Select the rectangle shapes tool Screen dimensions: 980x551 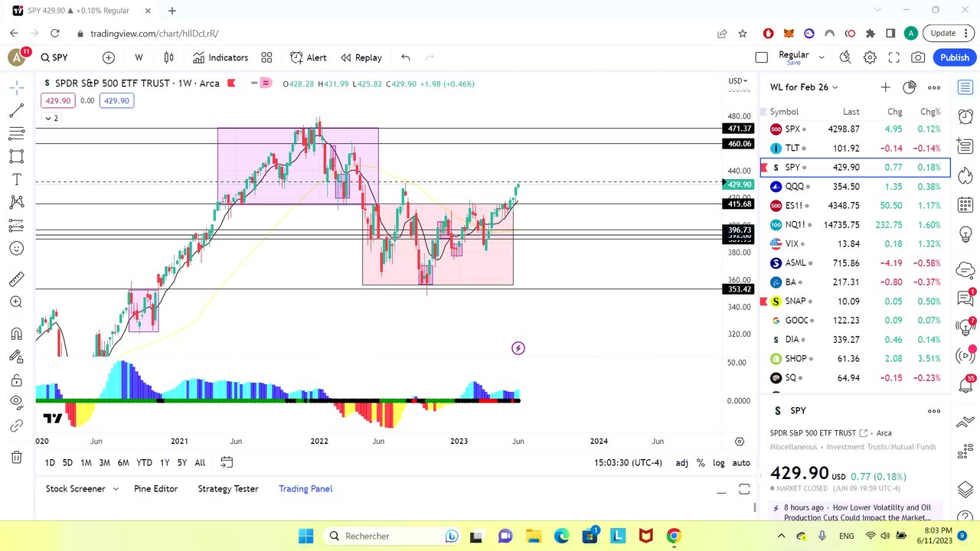[16, 156]
